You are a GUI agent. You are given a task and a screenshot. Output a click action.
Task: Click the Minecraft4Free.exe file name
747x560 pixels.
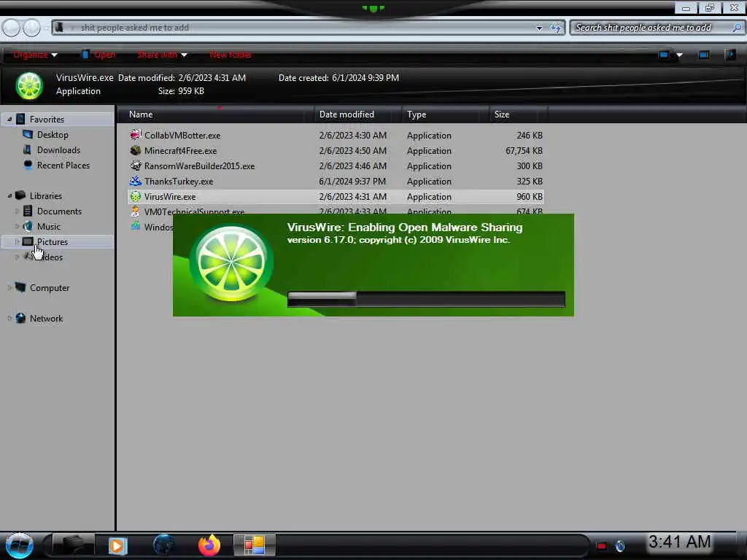coord(181,150)
